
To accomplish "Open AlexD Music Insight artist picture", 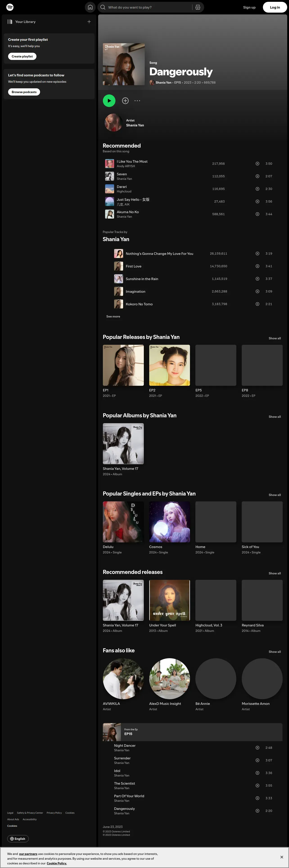I will (169, 679).
